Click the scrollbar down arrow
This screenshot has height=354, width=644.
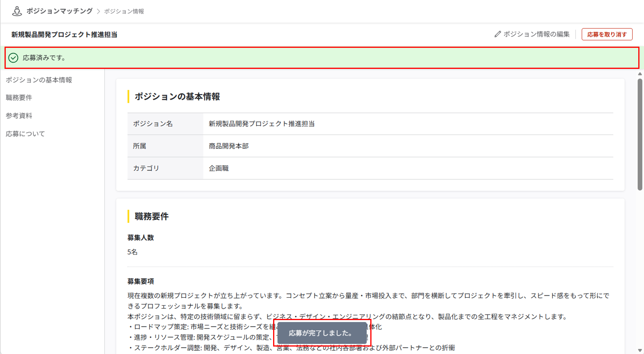tap(640, 350)
